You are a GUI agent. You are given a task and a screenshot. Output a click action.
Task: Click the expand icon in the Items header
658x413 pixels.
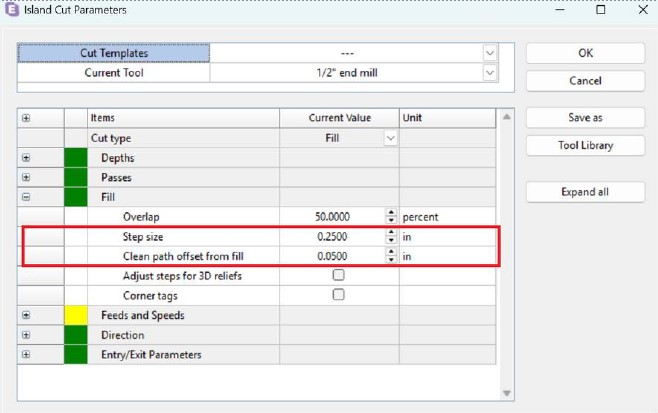[x=26, y=118]
